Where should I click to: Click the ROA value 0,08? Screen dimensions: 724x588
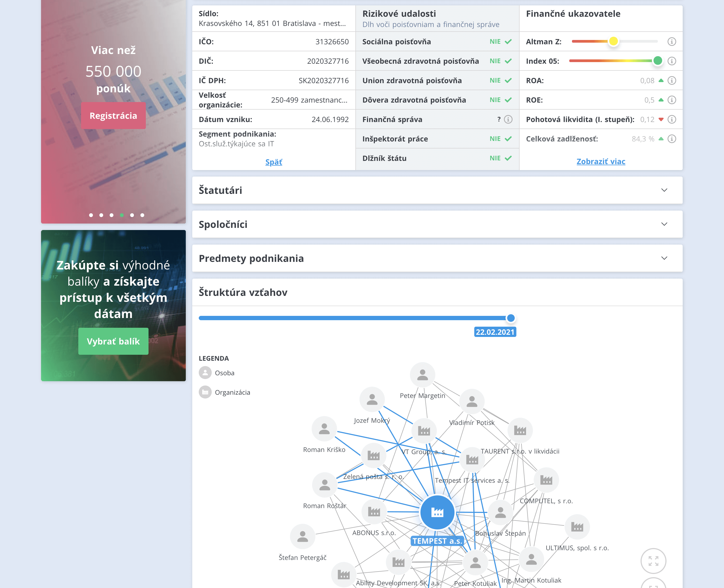pos(647,81)
